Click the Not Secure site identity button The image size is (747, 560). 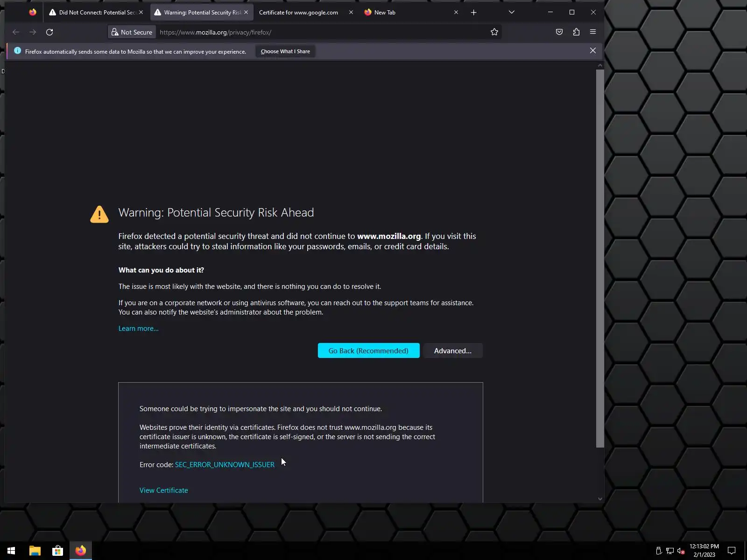(x=132, y=32)
